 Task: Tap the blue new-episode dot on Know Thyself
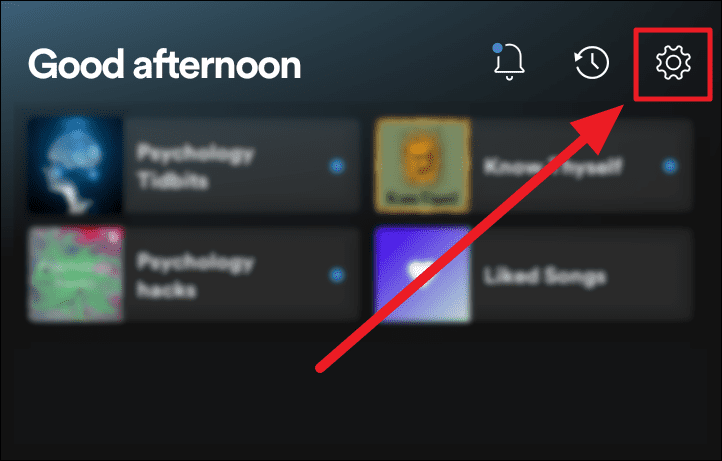pos(670,166)
